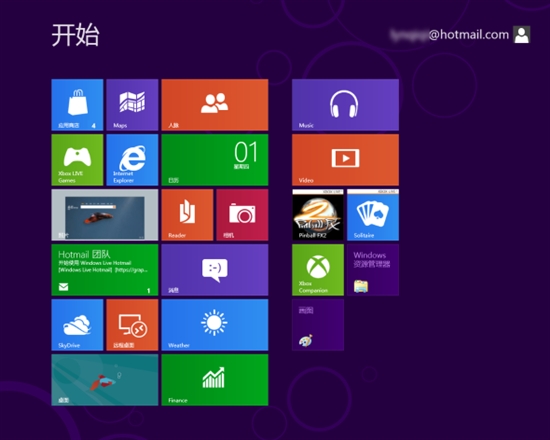Open Xbox Companion tile

tap(318, 270)
